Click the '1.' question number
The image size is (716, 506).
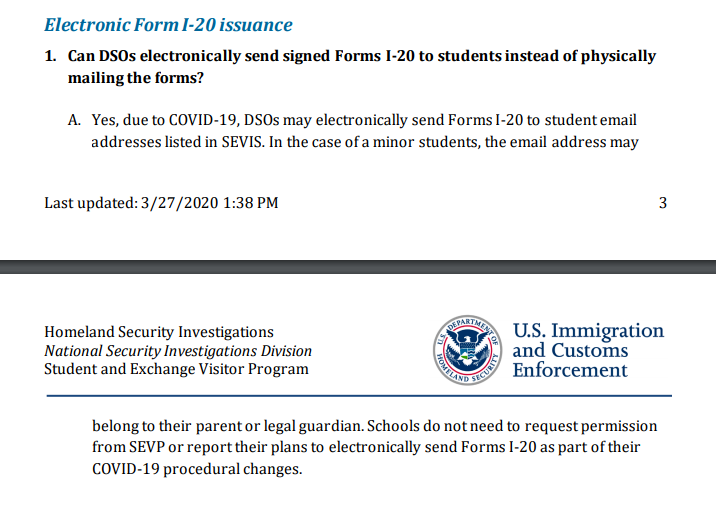pyautogui.click(x=50, y=56)
